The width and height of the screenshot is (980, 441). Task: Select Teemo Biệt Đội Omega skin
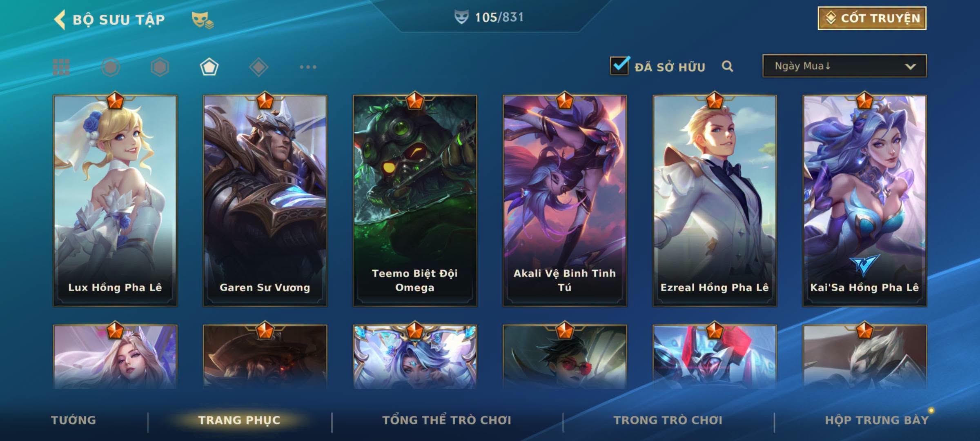click(415, 200)
